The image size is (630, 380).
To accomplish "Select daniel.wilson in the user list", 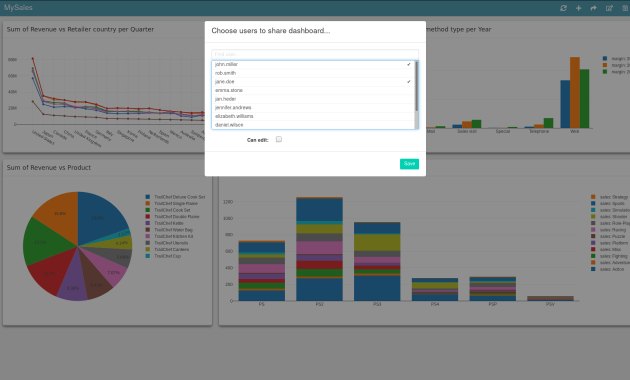I will tap(313, 125).
